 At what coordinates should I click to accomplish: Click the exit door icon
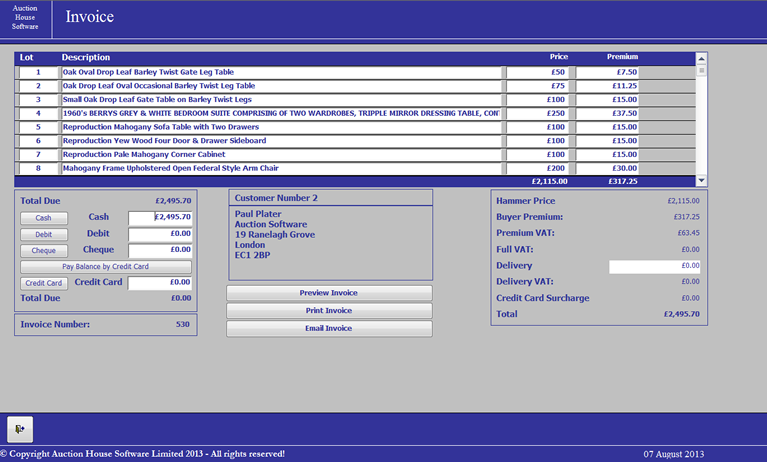(20, 428)
